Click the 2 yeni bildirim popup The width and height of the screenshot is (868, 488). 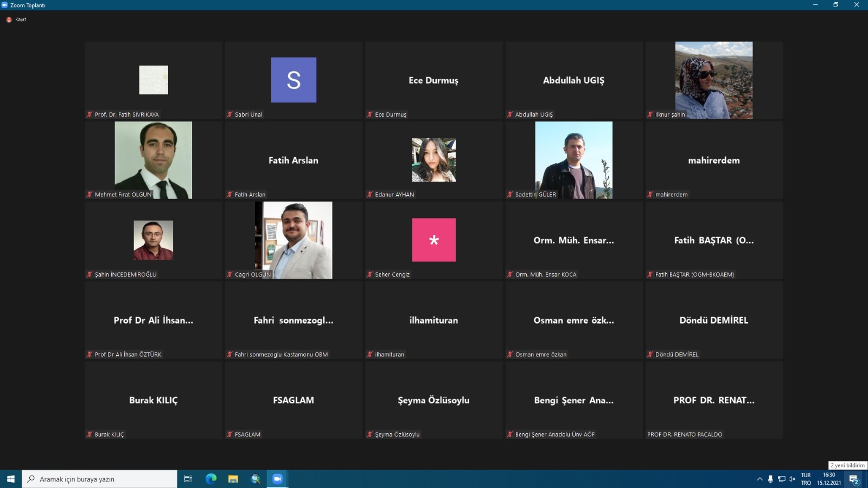[x=847, y=465]
